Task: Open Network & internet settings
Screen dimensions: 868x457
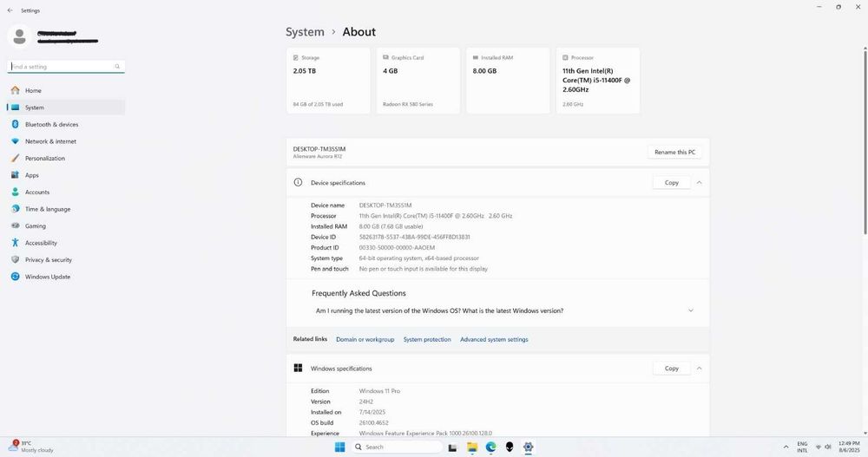Action: point(66,141)
